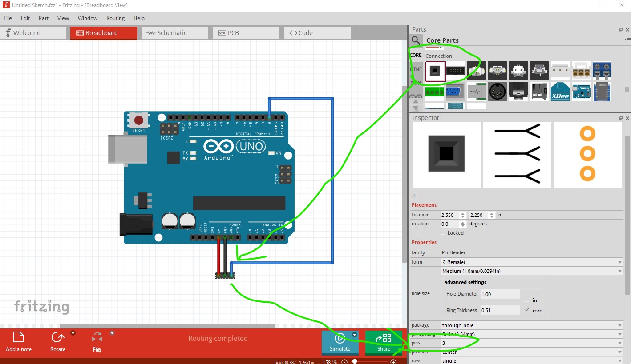Click the Share button
Image resolution: width=631 pixels, height=364 pixels.
(x=384, y=343)
